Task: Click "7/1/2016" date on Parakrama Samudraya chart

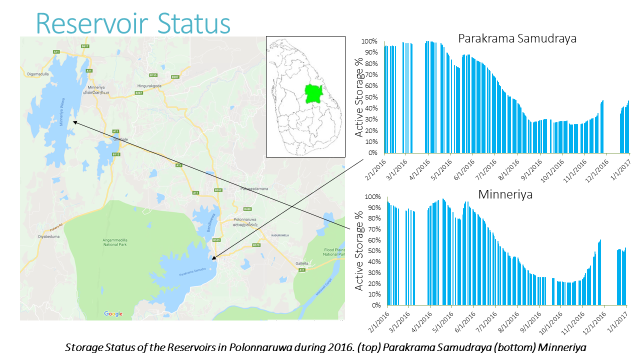Action: 487,170
